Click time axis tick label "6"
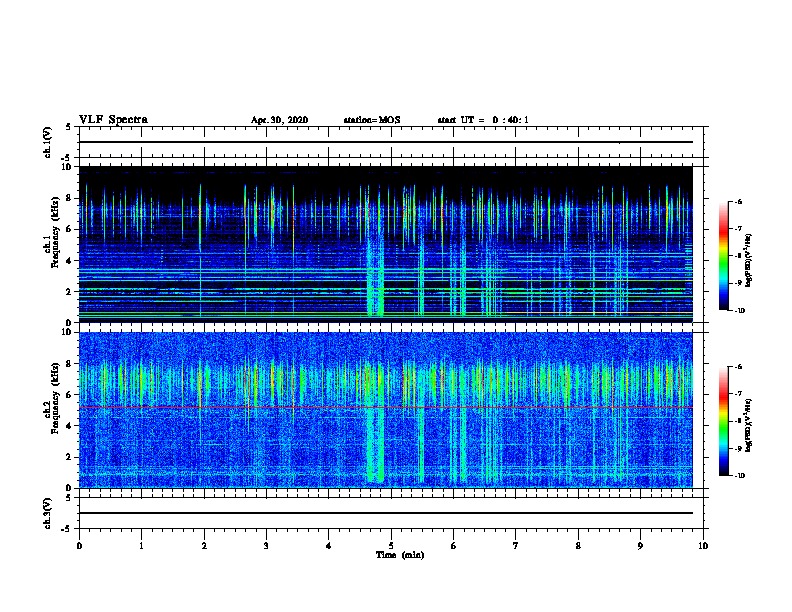Screen dimensions: 792x612 (x=454, y=546)
